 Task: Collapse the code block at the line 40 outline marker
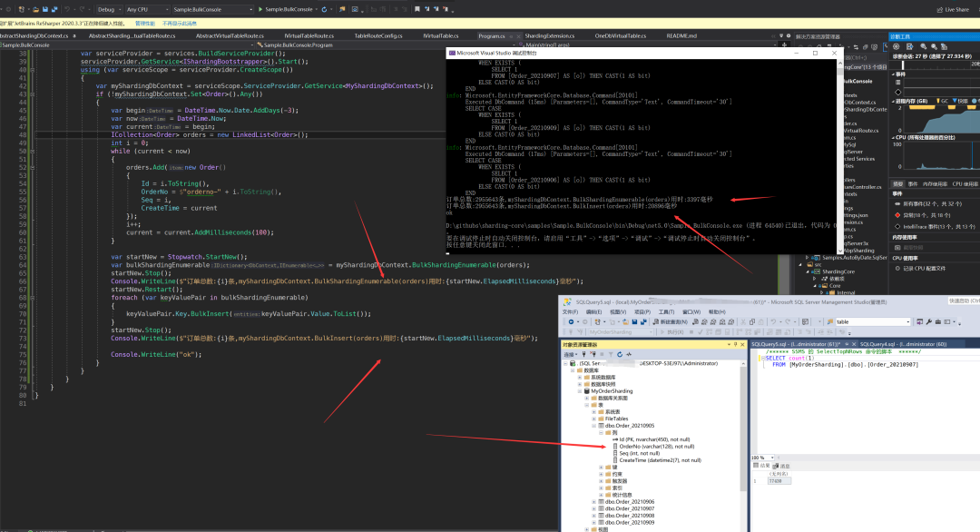coord(32,70)
